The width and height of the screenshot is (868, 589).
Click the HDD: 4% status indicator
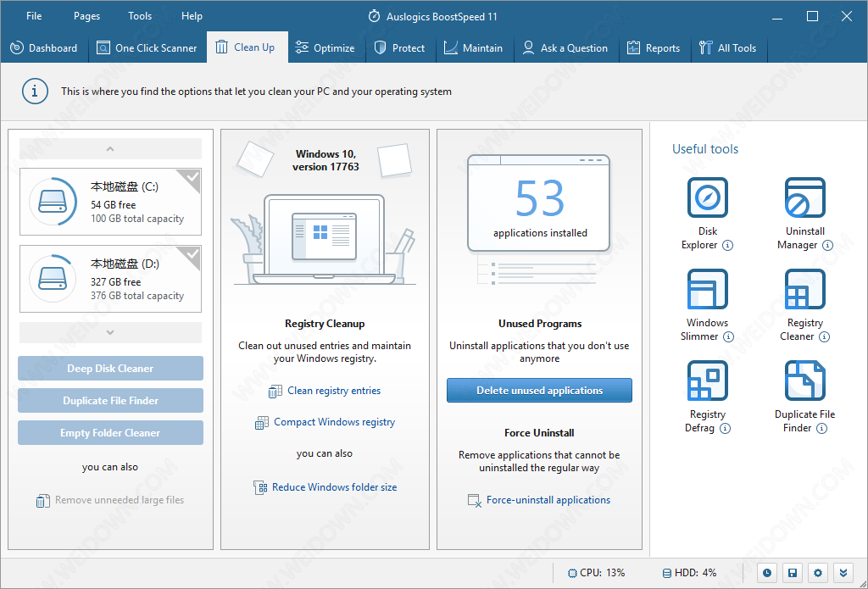pos(690,572)
